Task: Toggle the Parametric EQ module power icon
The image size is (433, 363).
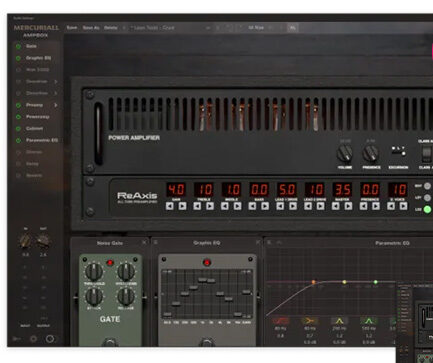Action: pos(18,140)
